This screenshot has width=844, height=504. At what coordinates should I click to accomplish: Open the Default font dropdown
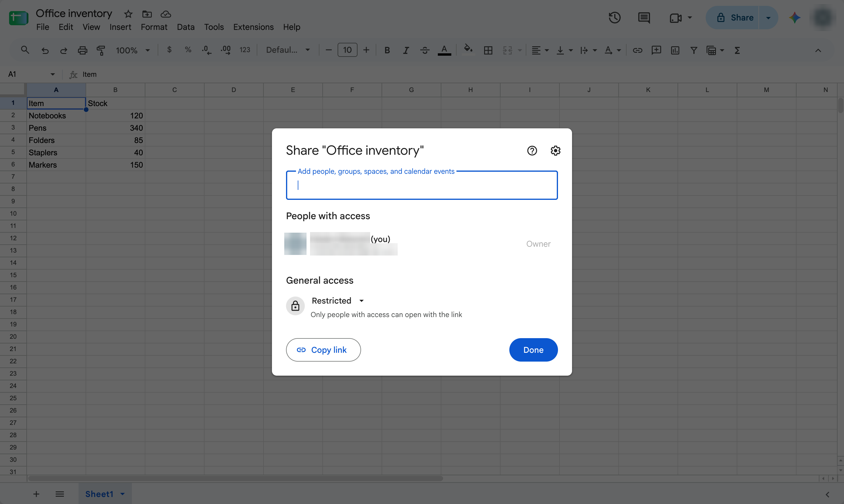(288, 50)
